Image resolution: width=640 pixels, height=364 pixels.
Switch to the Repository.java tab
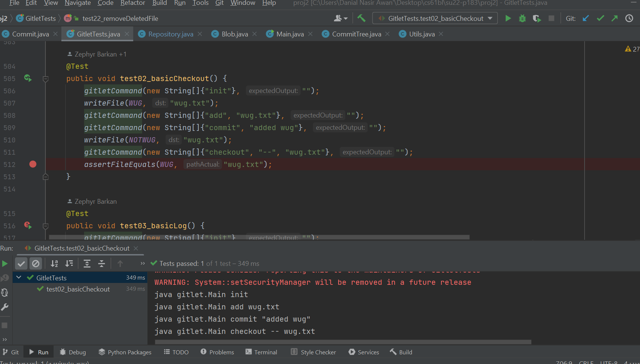tap(170, 34)
